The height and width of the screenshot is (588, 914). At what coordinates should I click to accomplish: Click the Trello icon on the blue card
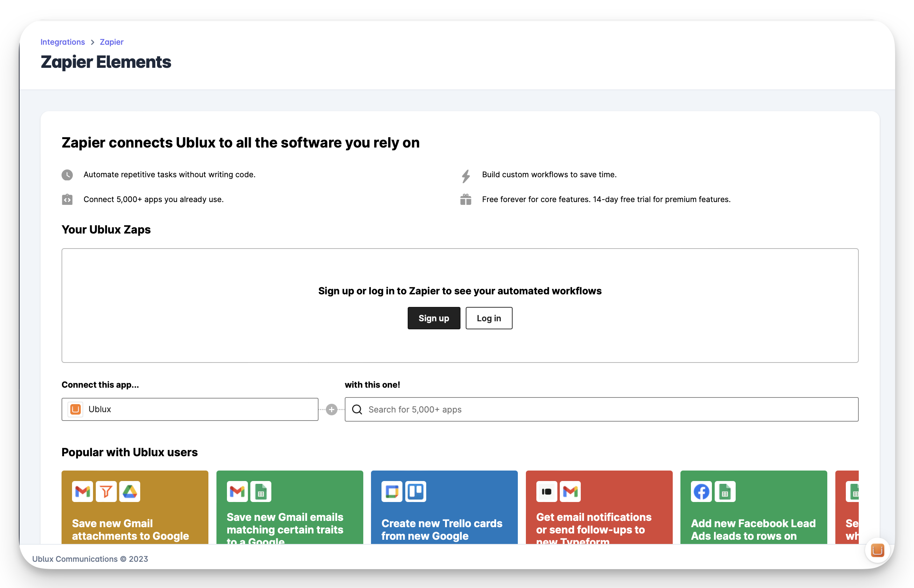coord(416,492)
